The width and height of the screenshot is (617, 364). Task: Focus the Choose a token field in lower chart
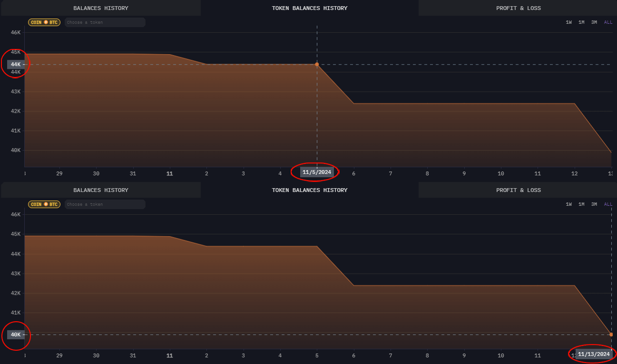105,204
